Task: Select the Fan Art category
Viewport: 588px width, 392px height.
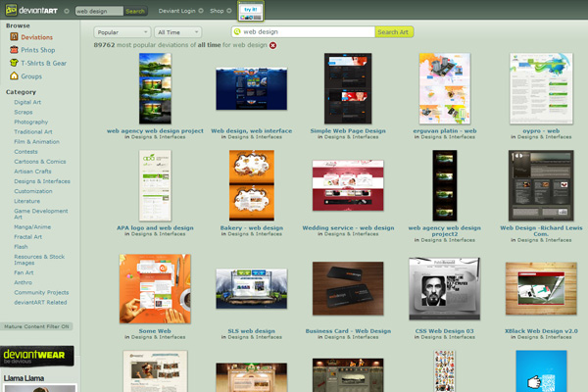Action: tap(24, 272)
